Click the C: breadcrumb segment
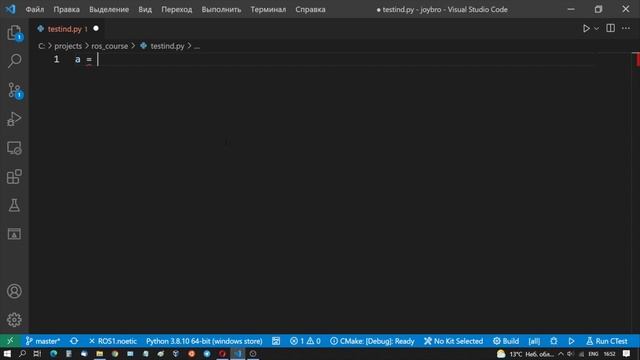Image resolution: width=640 pixels, height=360 pixels. (x=42, y=46)
